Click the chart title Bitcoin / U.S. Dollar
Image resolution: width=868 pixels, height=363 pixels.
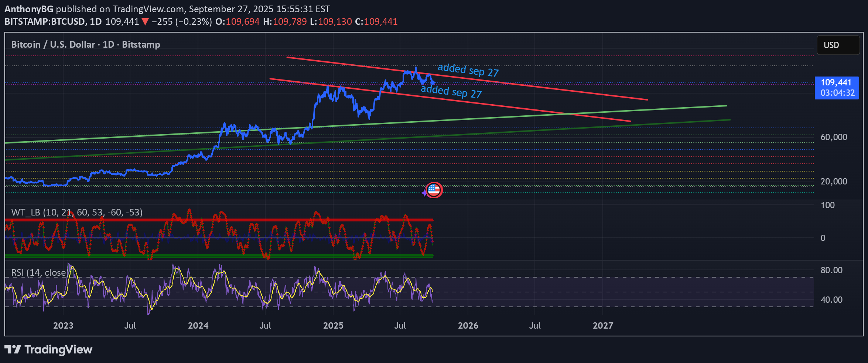pos(52,44)
